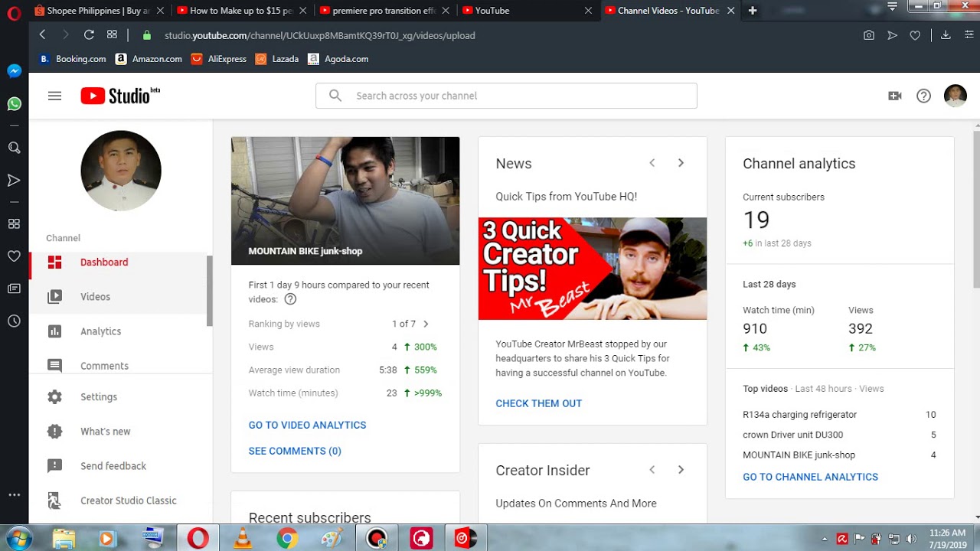This screenshot has width=980, height=551.
Task: Open the Opera main menu logo
Action: click(x=14, y=14)
